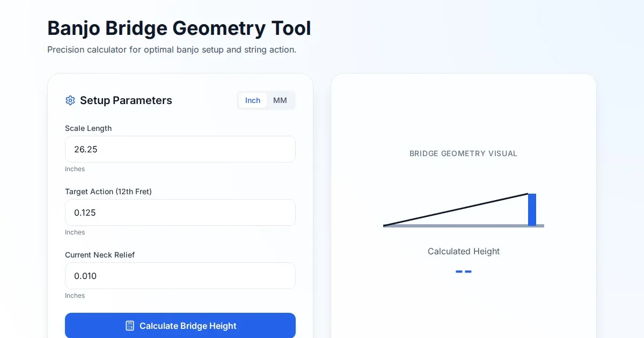The height and width of the screenshot is (338, 644).
Task: Click the Scale Length label
Action: pos(89,128)
